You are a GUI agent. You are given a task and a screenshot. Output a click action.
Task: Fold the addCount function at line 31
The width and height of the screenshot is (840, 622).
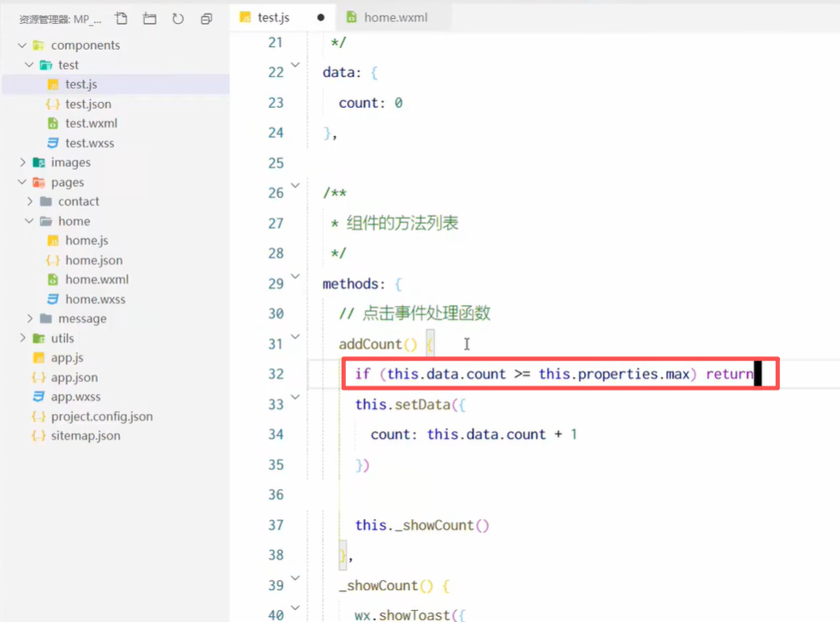coord(295,337)
